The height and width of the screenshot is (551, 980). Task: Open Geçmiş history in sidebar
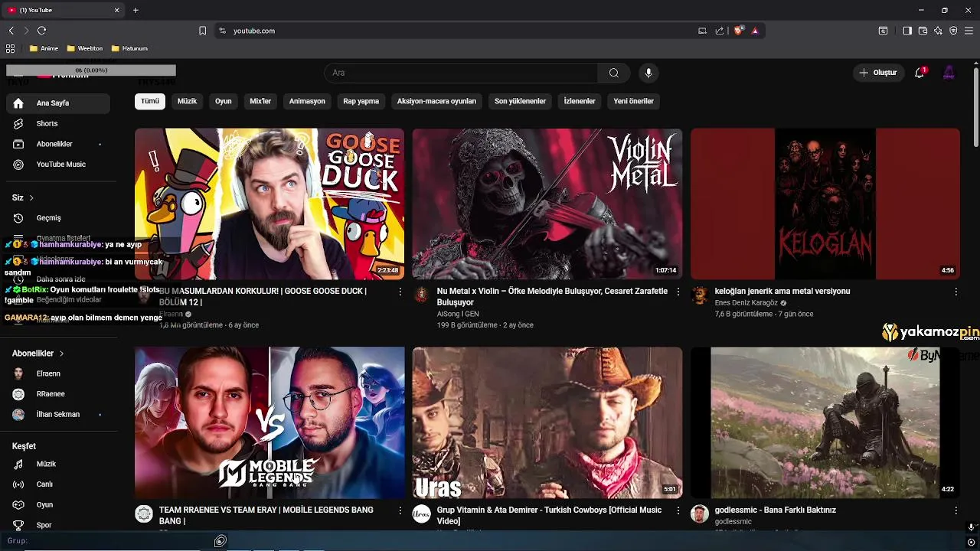pyautogui.click(x=58, y=218)
